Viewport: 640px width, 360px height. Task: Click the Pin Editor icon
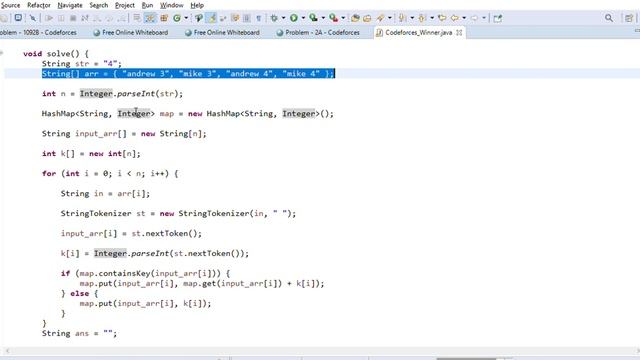pos(498,18)
